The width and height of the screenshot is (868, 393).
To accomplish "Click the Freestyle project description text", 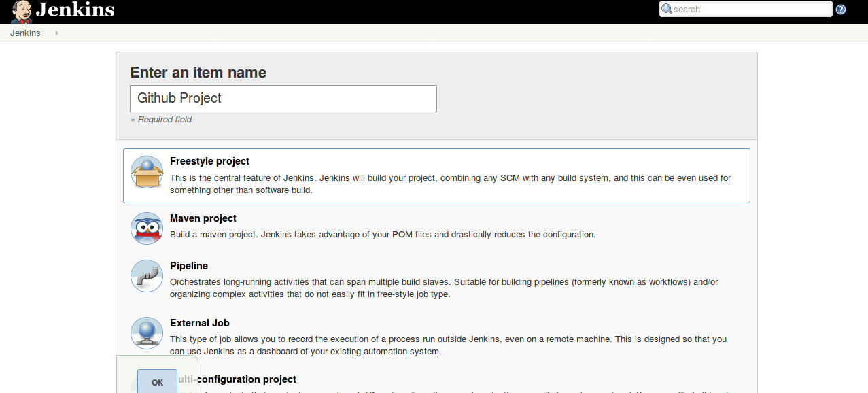I will click(450, 184).
